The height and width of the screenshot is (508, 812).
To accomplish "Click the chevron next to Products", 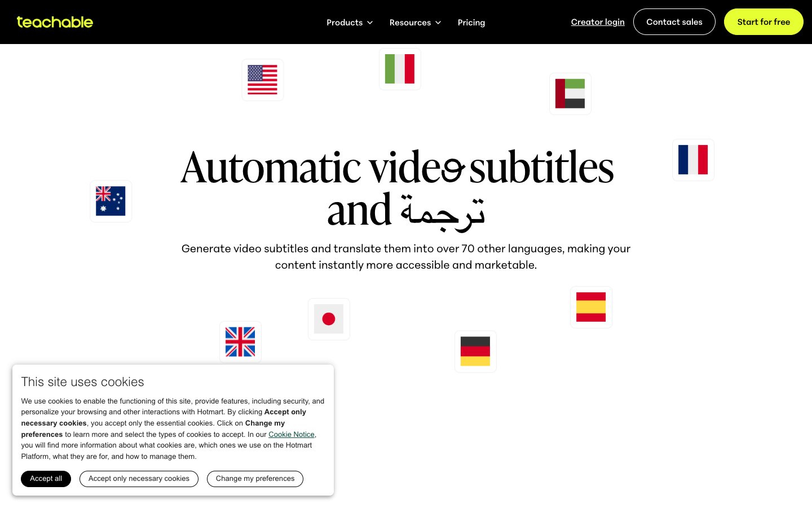I will 370,23.
